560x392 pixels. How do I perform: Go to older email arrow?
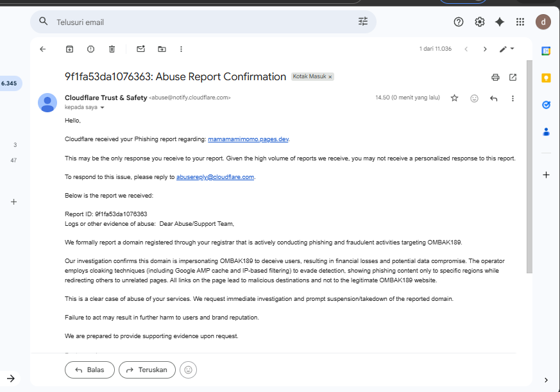pos(485,49)
